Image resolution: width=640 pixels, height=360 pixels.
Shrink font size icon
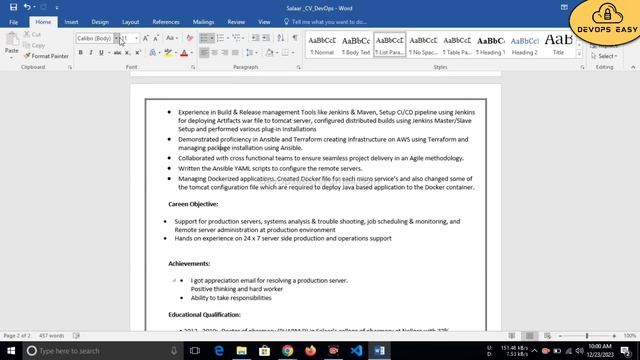tap(156, 38)
